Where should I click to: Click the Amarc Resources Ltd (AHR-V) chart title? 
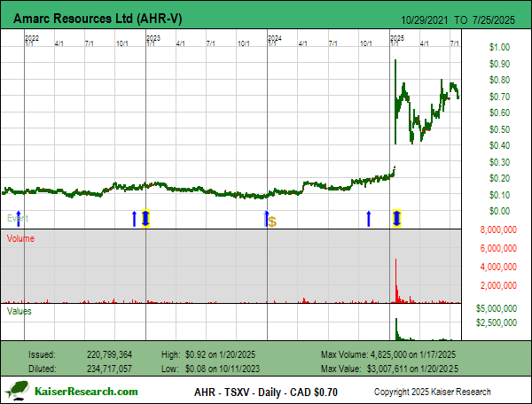point(98,19)
